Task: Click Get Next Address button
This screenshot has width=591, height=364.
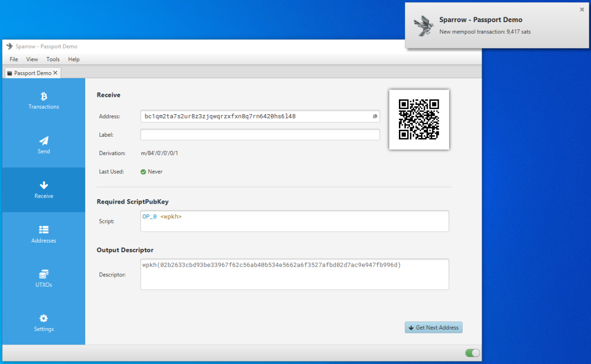Action: point(433,328)
